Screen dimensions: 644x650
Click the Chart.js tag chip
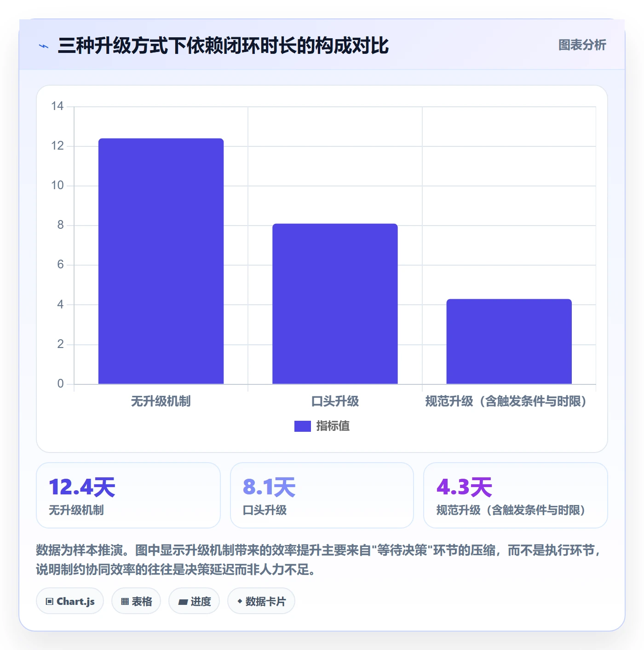(x=70, y=601)
